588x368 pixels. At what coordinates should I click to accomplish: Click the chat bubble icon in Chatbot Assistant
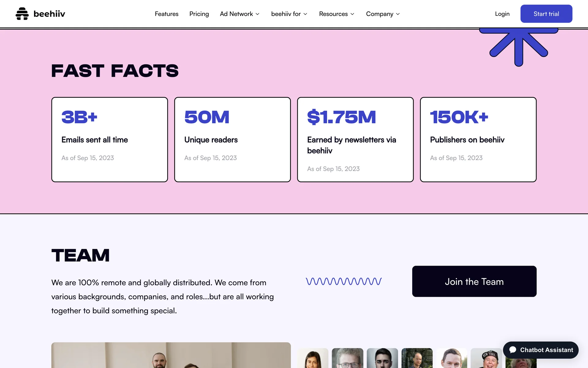(x=513, y=350)
